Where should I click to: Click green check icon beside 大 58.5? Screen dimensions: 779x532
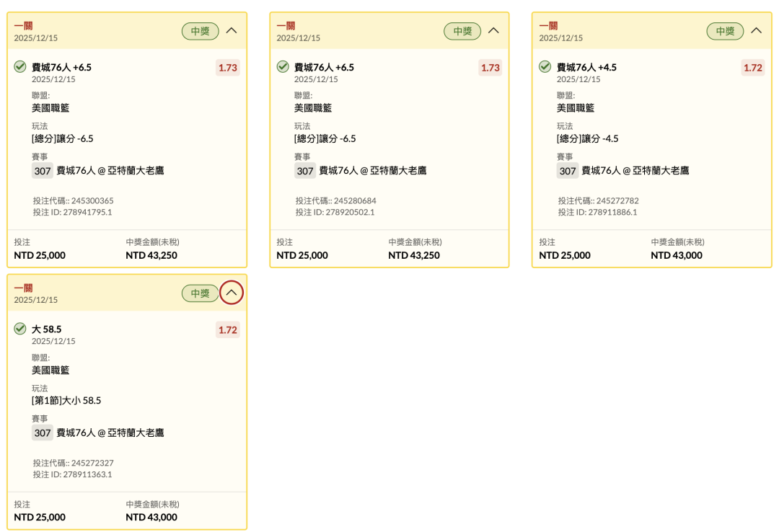pyautogui.click(x=20, y=329)
